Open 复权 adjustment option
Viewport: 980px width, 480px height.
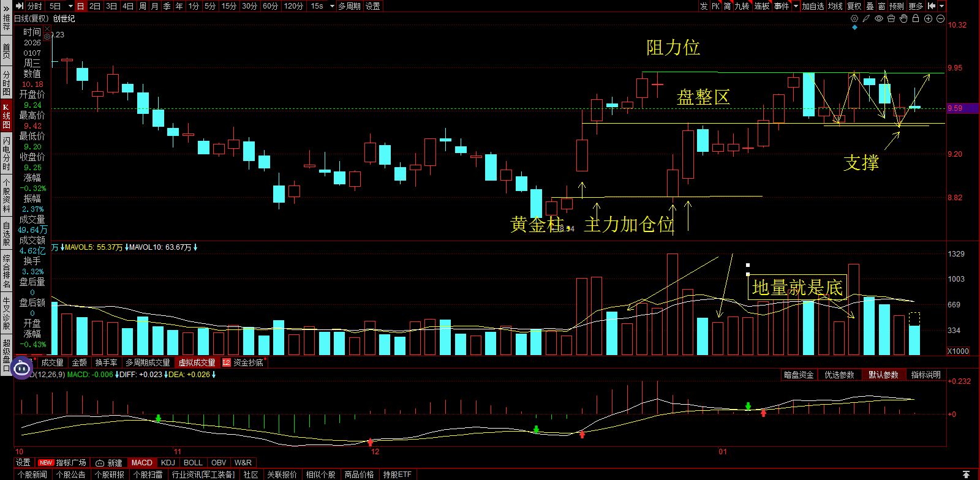point(854,6)
